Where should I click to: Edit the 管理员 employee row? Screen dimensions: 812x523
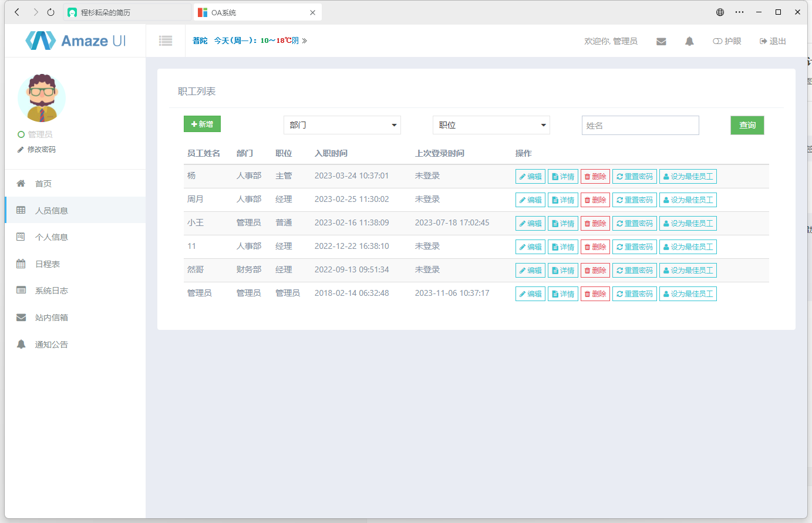tap(530, 294)
